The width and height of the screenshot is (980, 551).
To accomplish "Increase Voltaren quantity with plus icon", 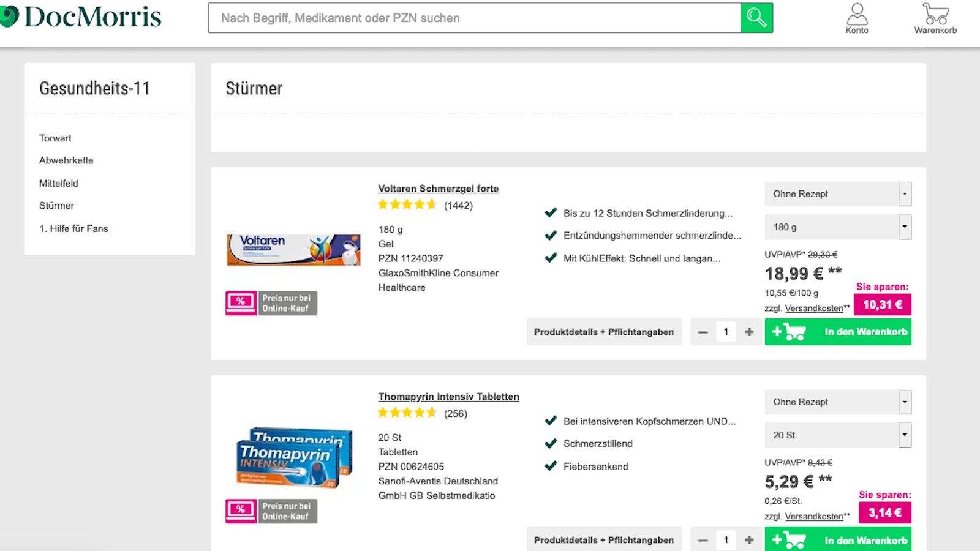I will [x=749, y=332].
